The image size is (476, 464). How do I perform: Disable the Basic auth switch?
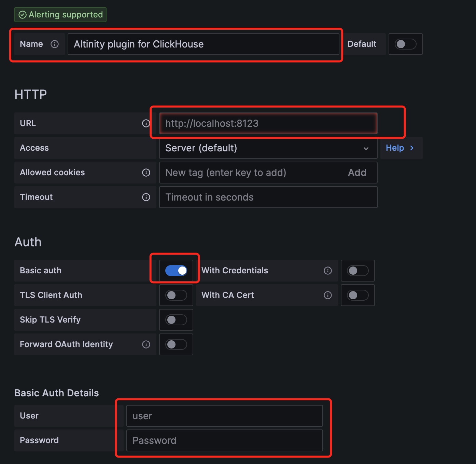coord(176,271)
